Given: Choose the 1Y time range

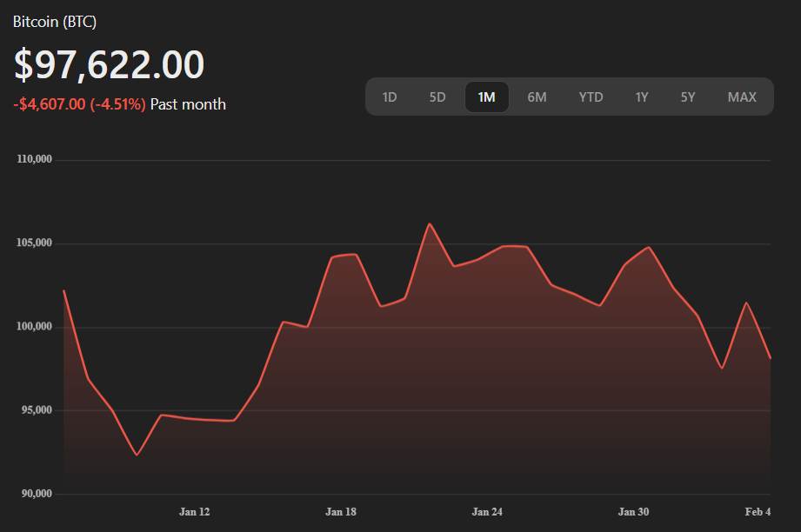Looking at the screenshot, I should click(642, 97).
